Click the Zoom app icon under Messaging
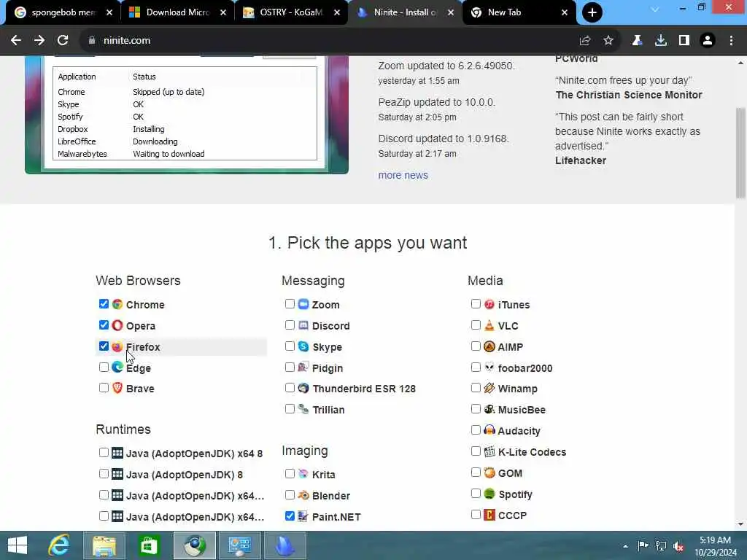This screenshot has width=747, height=560. tap(303, 304)
